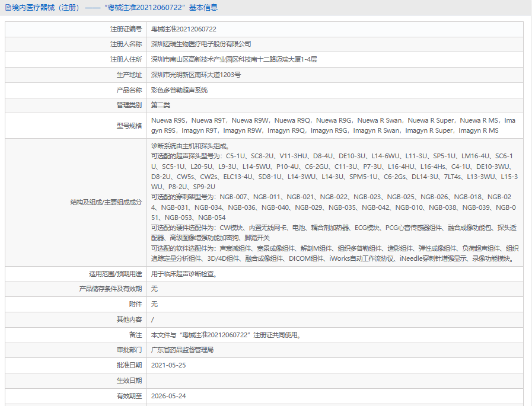The height and width of the screenshot is (406, 532).
Task: Select the department 广东省药品监督管理局
Action: click(x=182, y=350)
